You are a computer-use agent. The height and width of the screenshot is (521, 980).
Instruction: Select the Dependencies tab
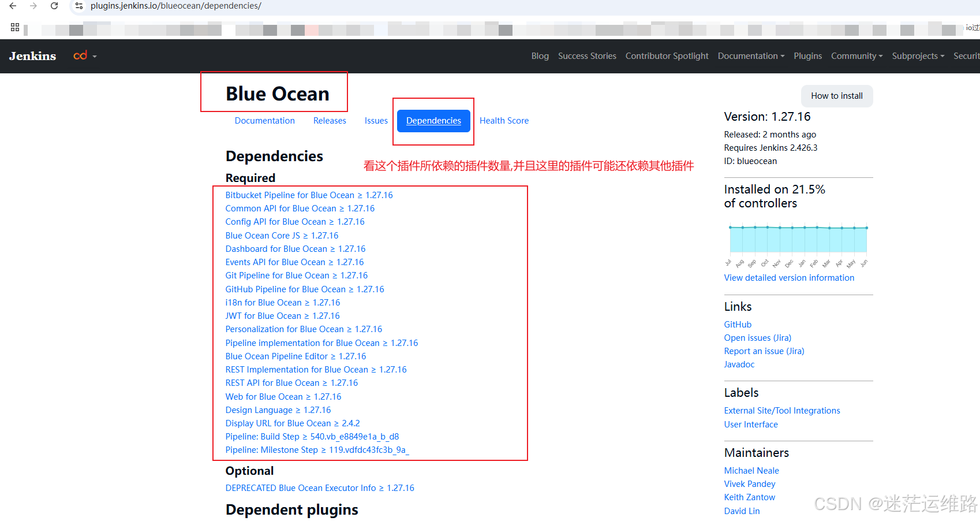click(433, 121)
